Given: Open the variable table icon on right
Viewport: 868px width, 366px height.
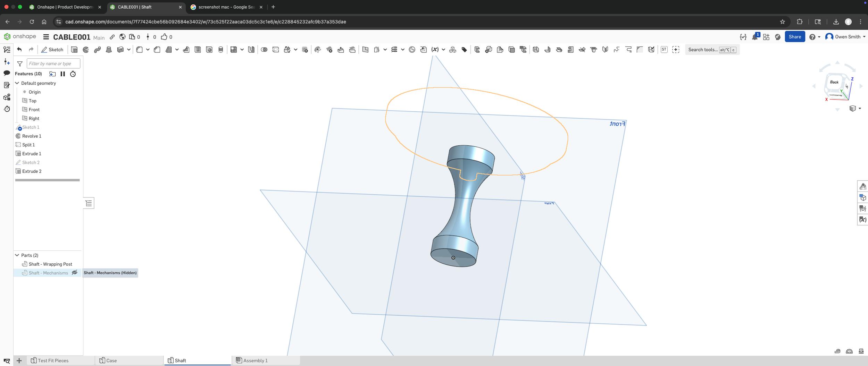Looking at the screenshot, I should click(863, 219).
